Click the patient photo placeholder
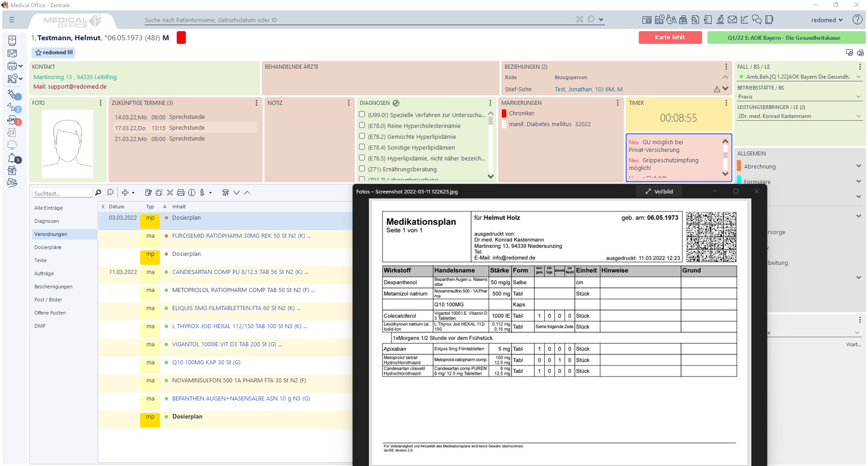868x466 pixels. coord(67,144)
